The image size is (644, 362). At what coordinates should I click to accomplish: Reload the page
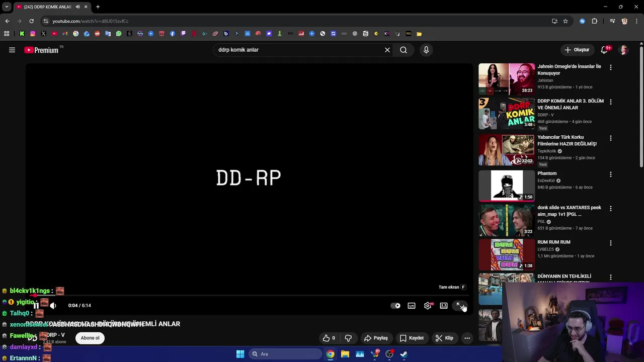point(31,21)
